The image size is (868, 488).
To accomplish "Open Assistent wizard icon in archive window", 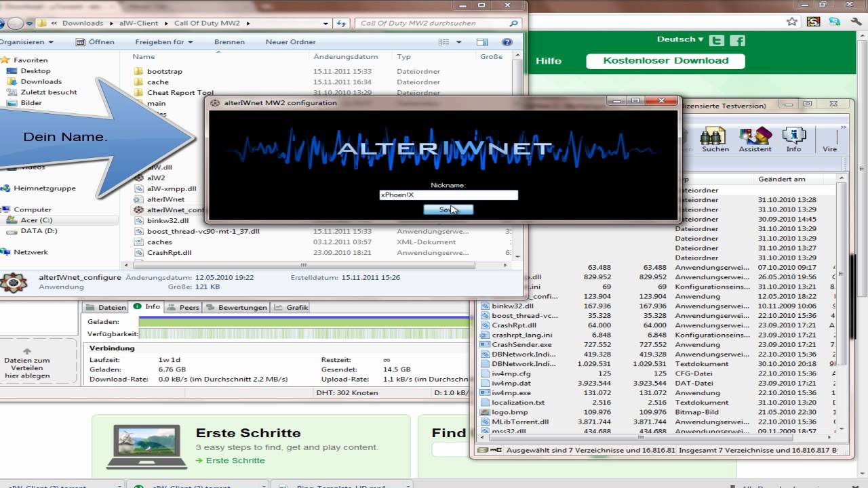I will pyautogui.click(x=755, y=140).
